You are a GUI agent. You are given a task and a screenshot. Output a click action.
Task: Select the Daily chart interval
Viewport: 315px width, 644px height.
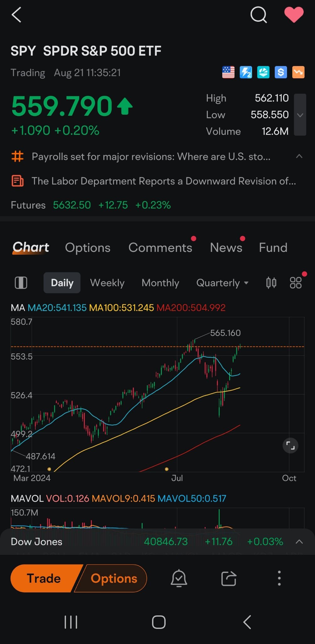pyautogui.click(x=62, y=283)
